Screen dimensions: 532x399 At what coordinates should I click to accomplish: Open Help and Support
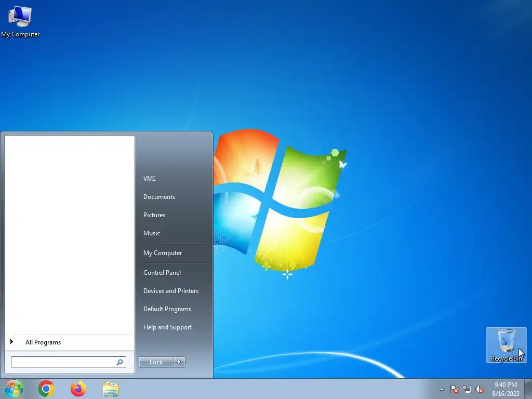tap(168, 327)
